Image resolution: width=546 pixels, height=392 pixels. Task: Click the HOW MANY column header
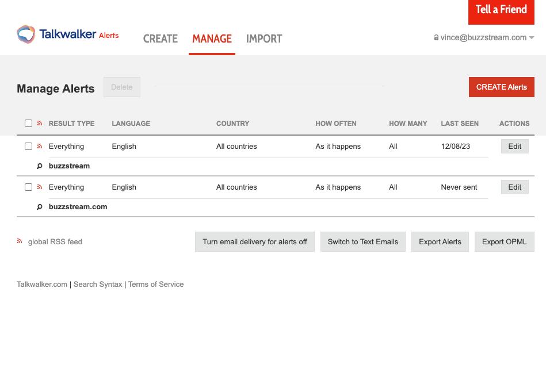408,124
